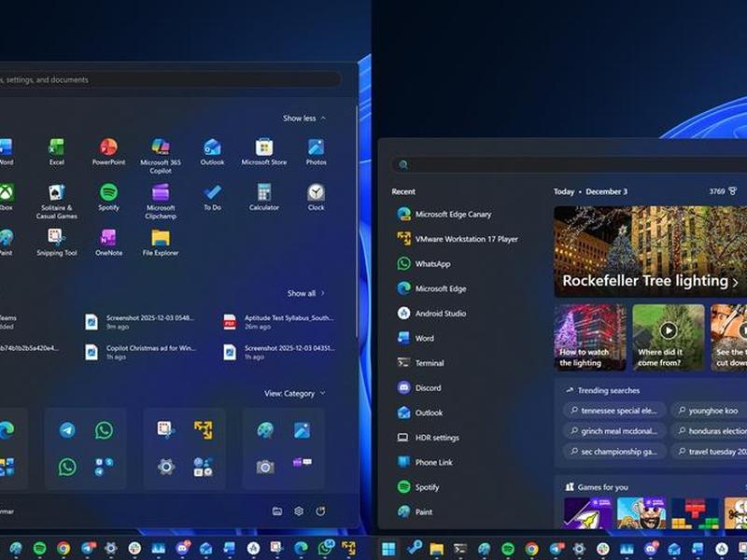This screenshot has height=560, width=747.
Task: Click the Windows Start button on taskbar
Action: pos(388,549)
